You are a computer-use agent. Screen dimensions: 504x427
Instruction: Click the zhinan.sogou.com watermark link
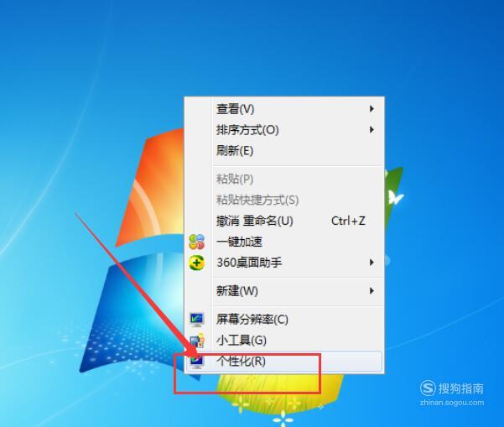452,403
